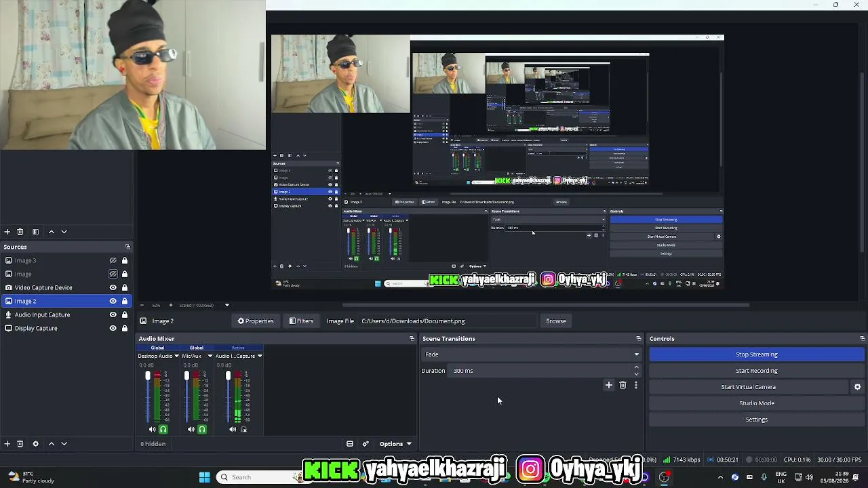Unlock the Video Capture Device source

coord(125,287)
